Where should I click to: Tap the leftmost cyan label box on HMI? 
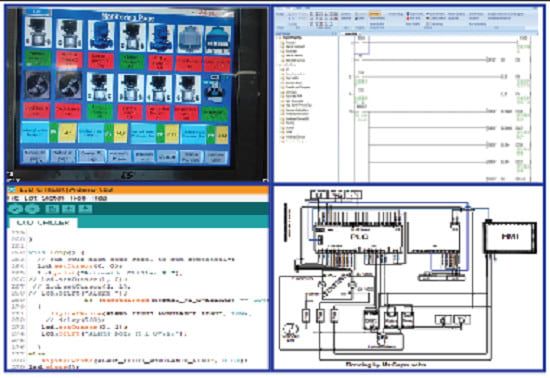(35, 132)
